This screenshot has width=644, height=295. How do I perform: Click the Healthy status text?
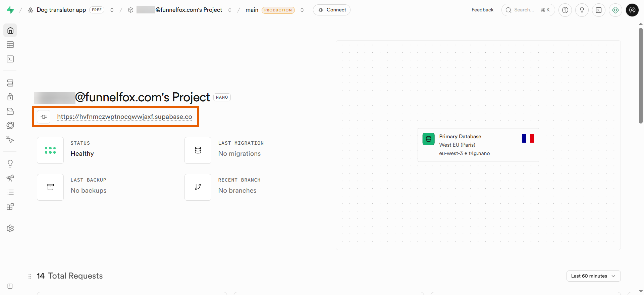point(82,154)
